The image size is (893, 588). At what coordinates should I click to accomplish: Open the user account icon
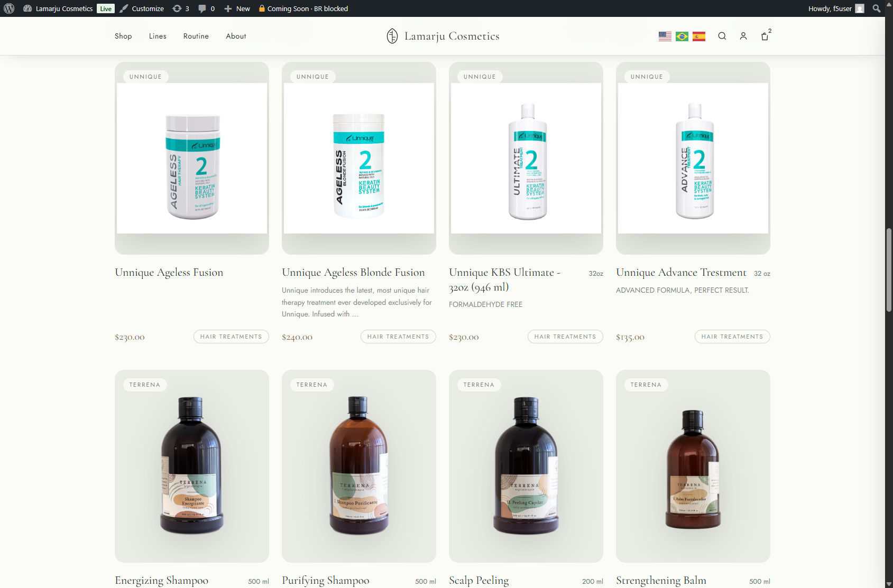point(743,36)
